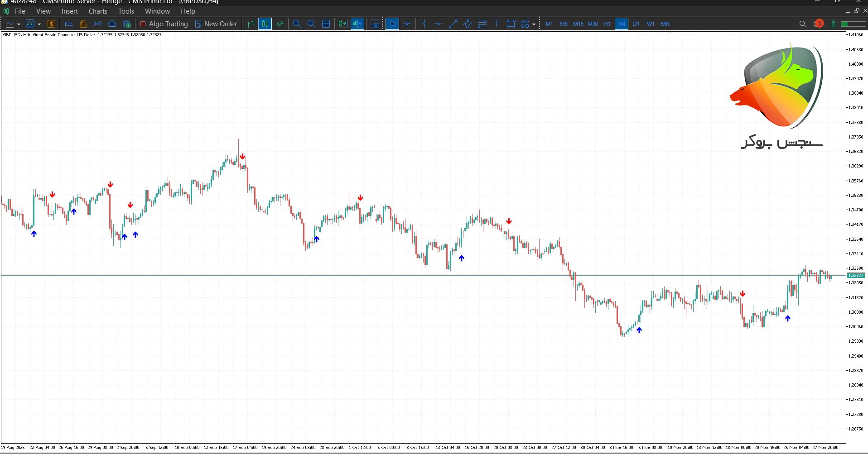
Task: Choose the text label tool
Action: [x=497, y=24]
